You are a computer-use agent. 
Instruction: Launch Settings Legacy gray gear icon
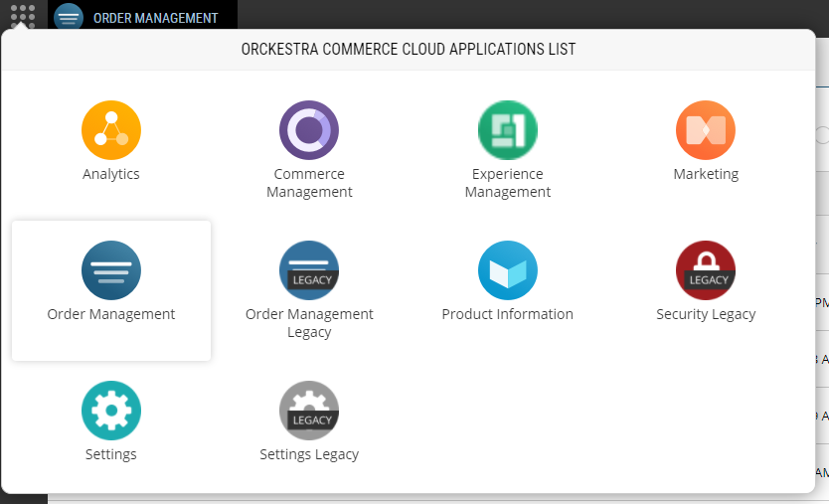pos(309,411)
